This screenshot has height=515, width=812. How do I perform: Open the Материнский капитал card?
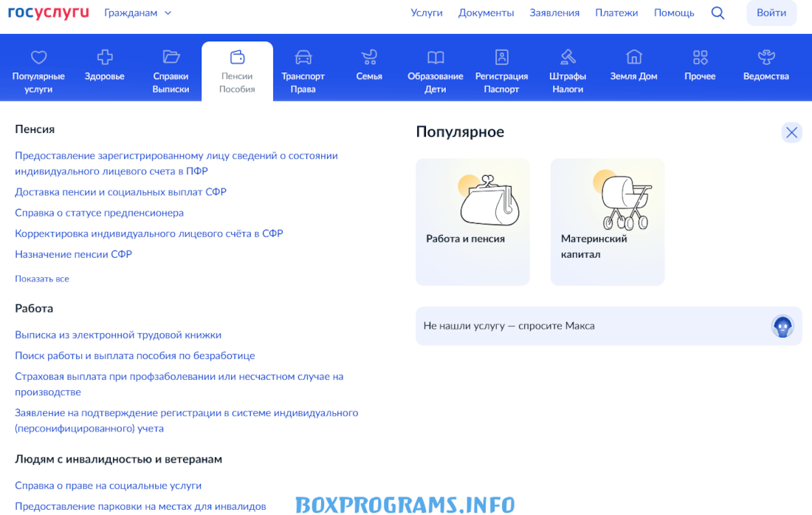607,222
